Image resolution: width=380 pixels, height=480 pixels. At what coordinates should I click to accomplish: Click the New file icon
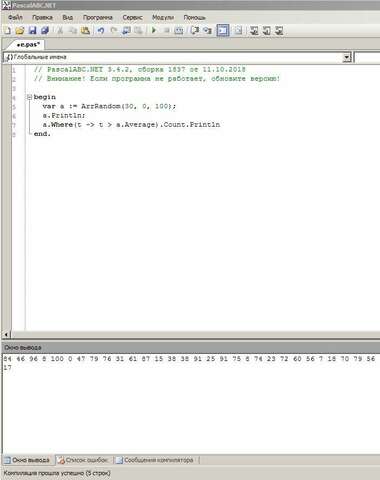(7, 31)
